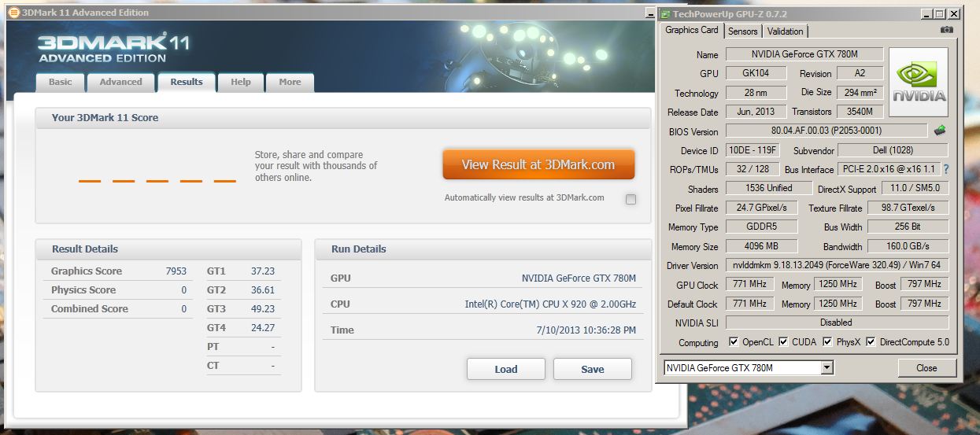Screen dimensions: 980x435
Task: Open the GPU selection dropdown
Action: 827,367
